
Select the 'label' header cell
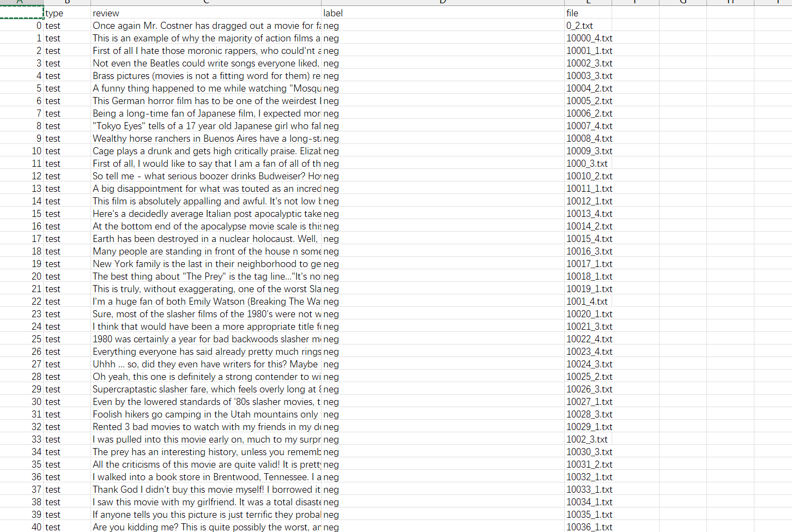[x=443, y=13]
